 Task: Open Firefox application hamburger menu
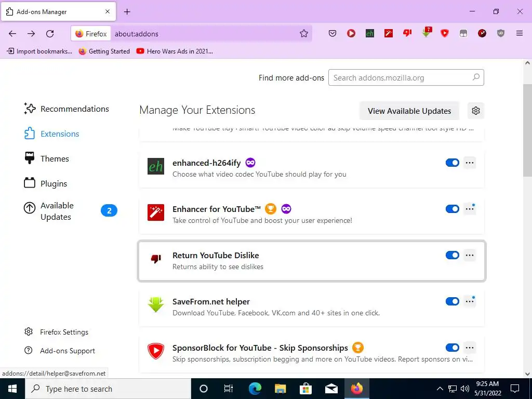520,33
